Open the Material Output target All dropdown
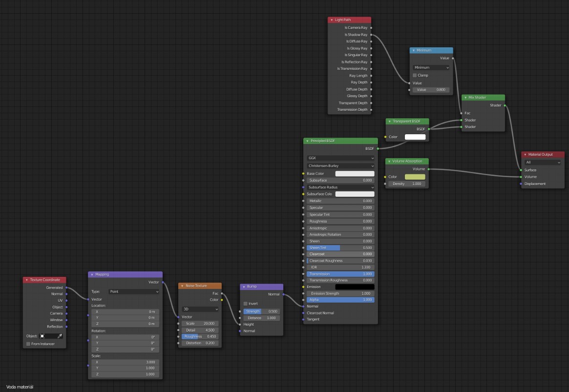The image size is (569, 392). [543, 163]
